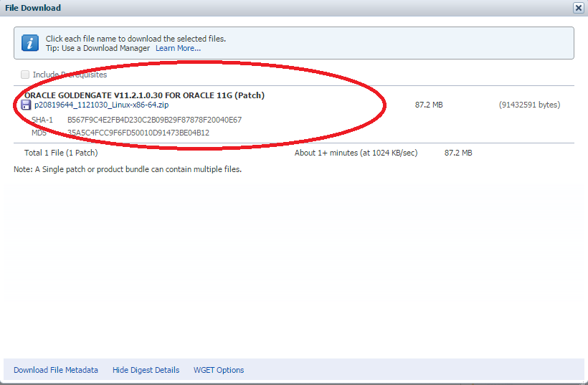
Task: Click the File Download title bar text
Action: 34,8
